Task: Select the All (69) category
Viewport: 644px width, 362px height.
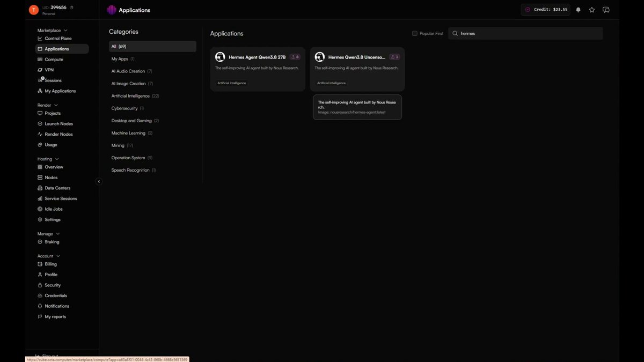Action: [x=152, y=47]
